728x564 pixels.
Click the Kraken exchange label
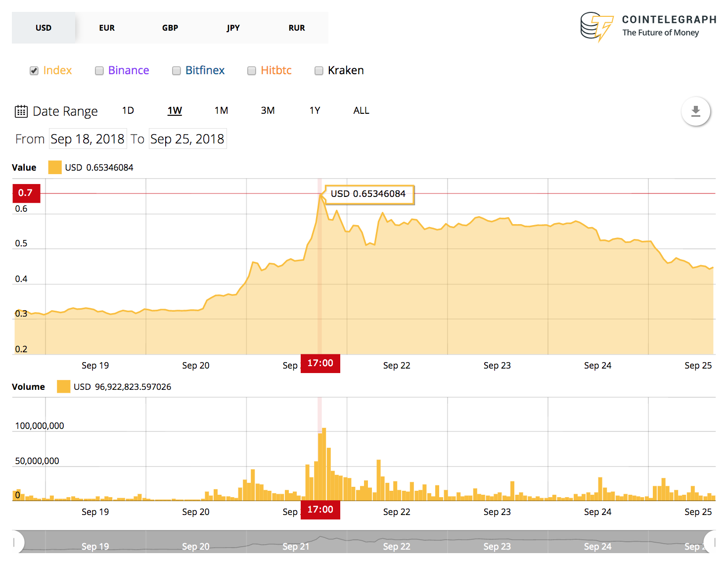(x=346, y=70)
